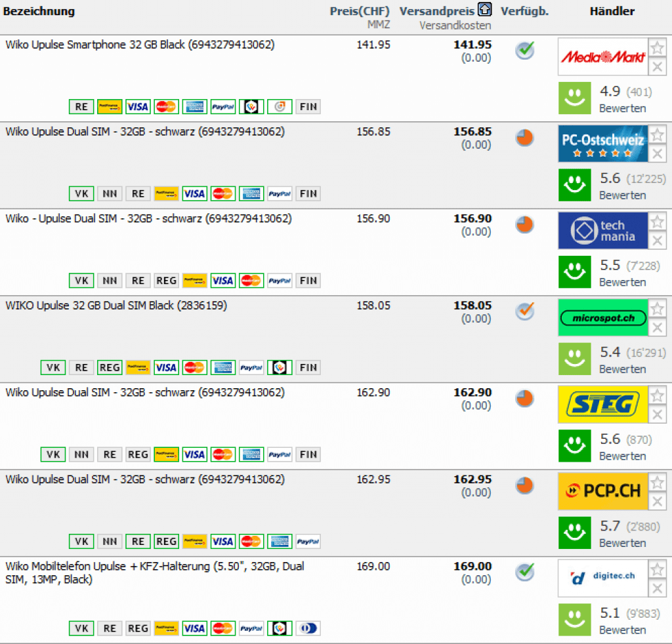Click Bewerten link under STEG rating

(622, 456)
